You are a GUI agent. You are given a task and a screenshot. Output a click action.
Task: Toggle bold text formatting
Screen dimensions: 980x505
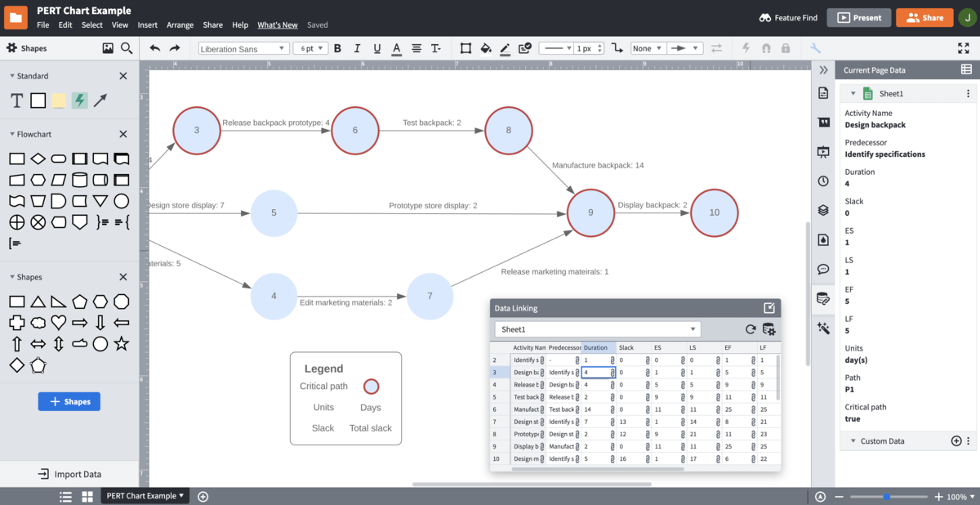pyautogui.click(x=337, y=48)
